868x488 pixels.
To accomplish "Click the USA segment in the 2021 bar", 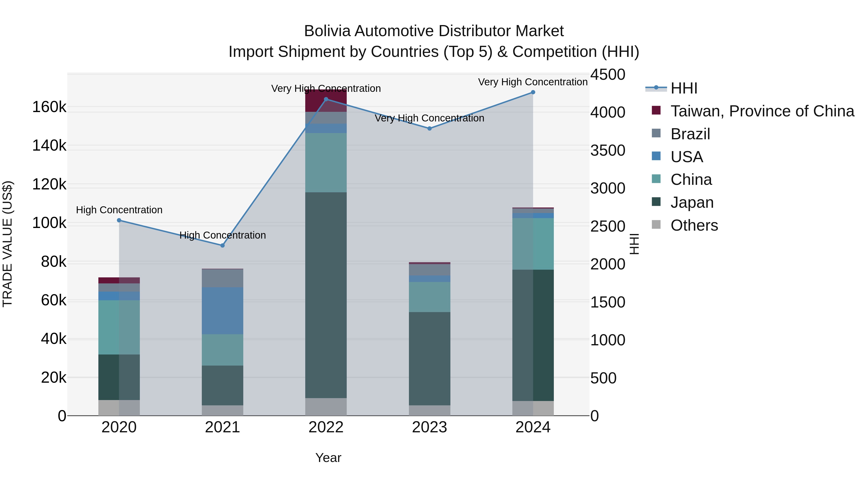I will (222, 311).
